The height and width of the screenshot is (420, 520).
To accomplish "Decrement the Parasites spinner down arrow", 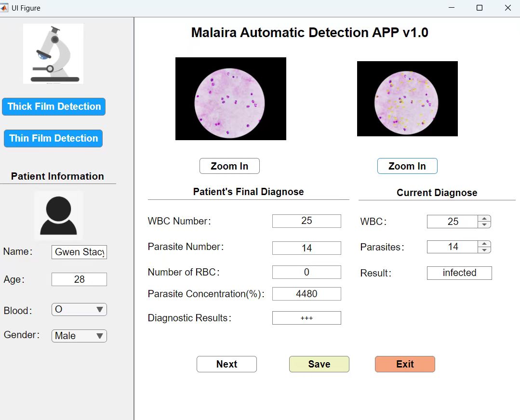I will pos(484,250).
